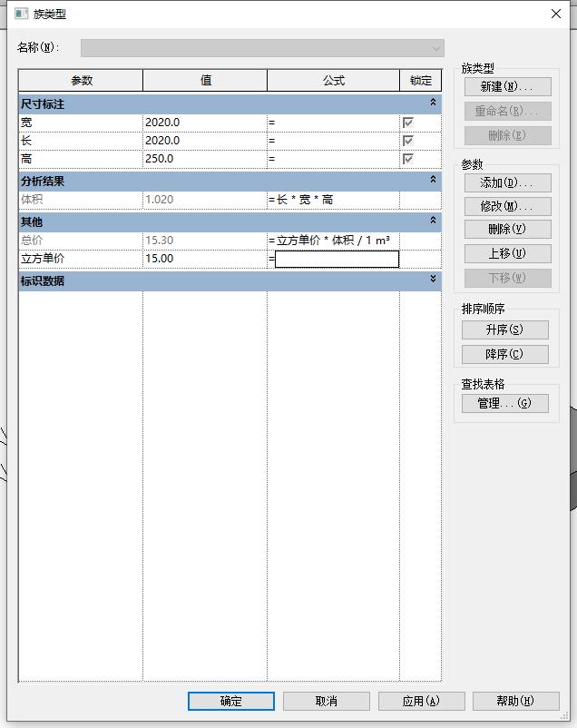This screenshot has width=577, height=728.
Task: Close the 族类型 dialog
Action: (555, 14)
